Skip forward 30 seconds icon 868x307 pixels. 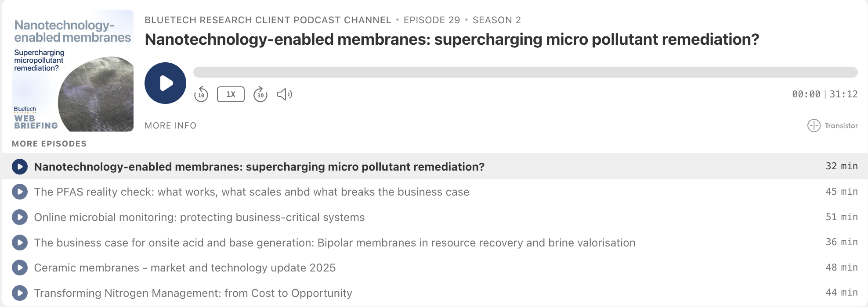(x=260, y=94)
